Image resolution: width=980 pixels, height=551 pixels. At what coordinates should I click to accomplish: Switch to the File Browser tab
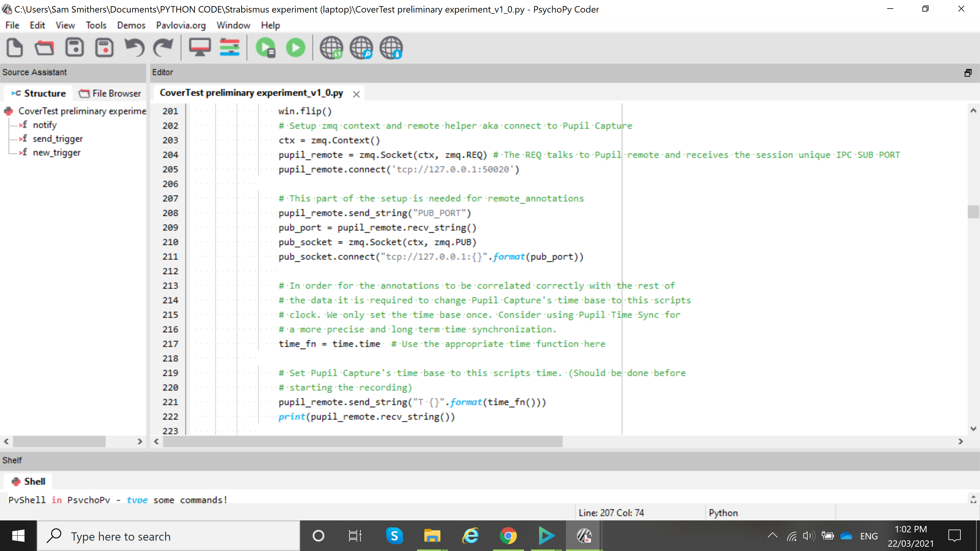[110, 93]
